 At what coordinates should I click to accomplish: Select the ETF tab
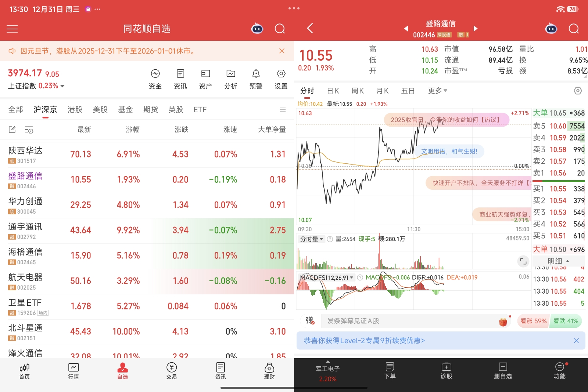point(200,109)
